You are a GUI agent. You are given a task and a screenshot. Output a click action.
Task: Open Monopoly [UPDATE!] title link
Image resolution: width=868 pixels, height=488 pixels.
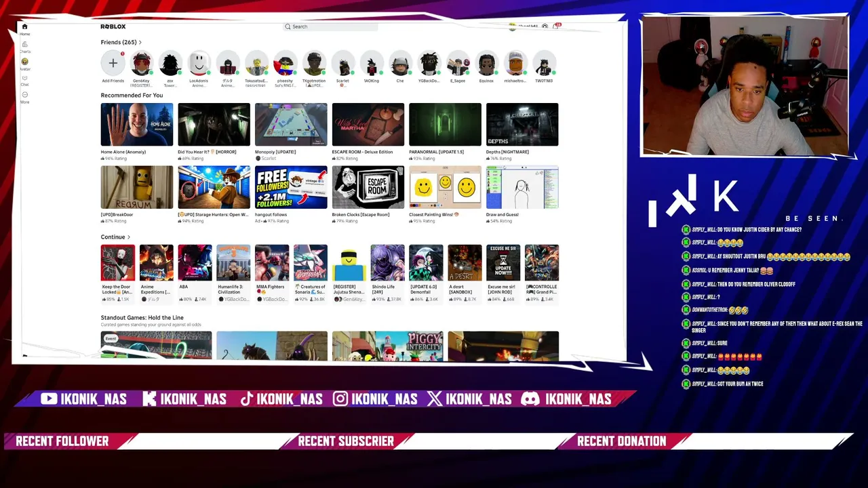point(275,152)
